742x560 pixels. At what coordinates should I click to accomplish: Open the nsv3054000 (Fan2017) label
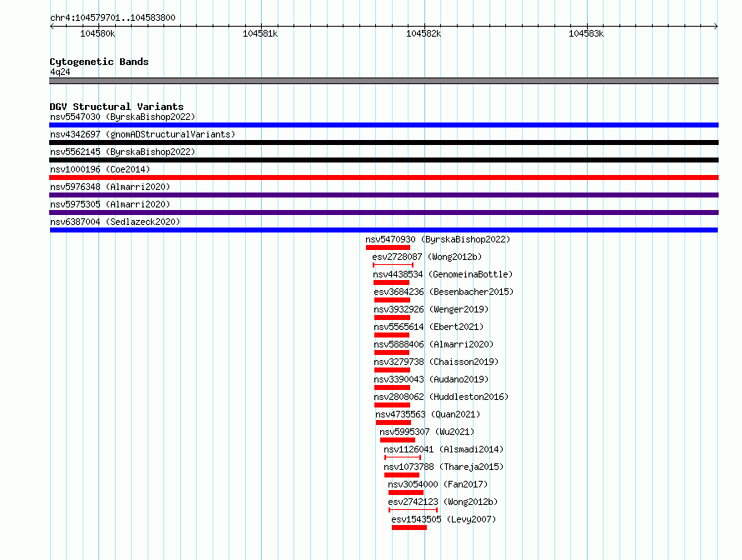pyautogui.click(x=438, y=484)
